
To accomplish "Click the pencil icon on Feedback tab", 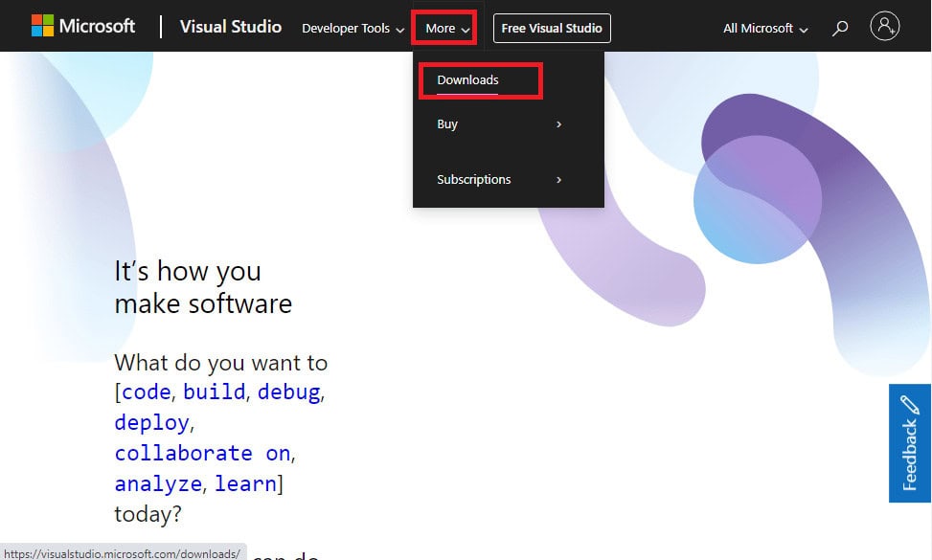I will 909,404.
